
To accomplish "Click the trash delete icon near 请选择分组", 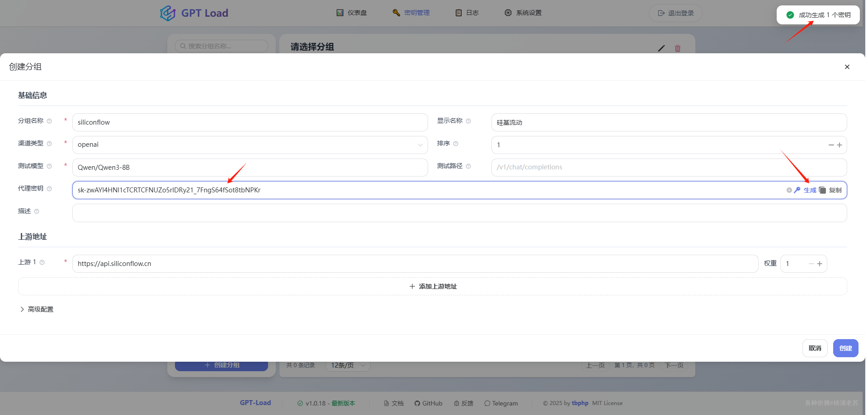I will [677, 48].
